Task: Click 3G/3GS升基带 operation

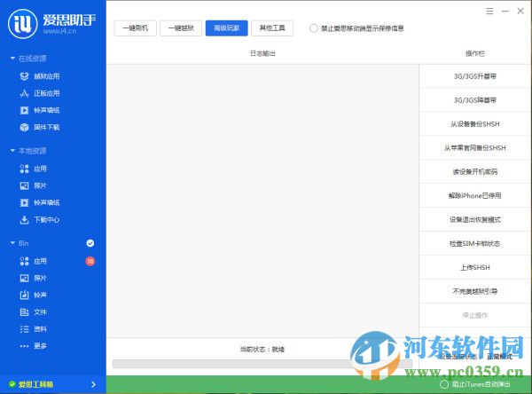Action: (x=475, y=76)
